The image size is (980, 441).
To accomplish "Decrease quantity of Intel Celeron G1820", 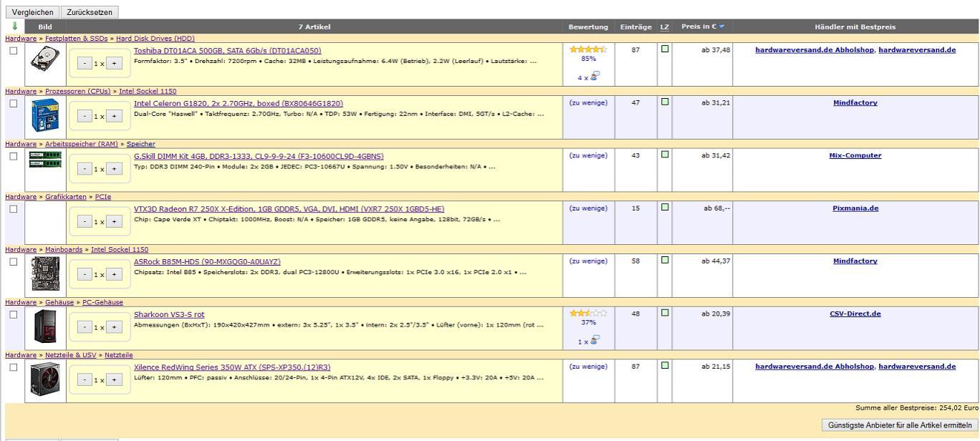I will point(85,116).
